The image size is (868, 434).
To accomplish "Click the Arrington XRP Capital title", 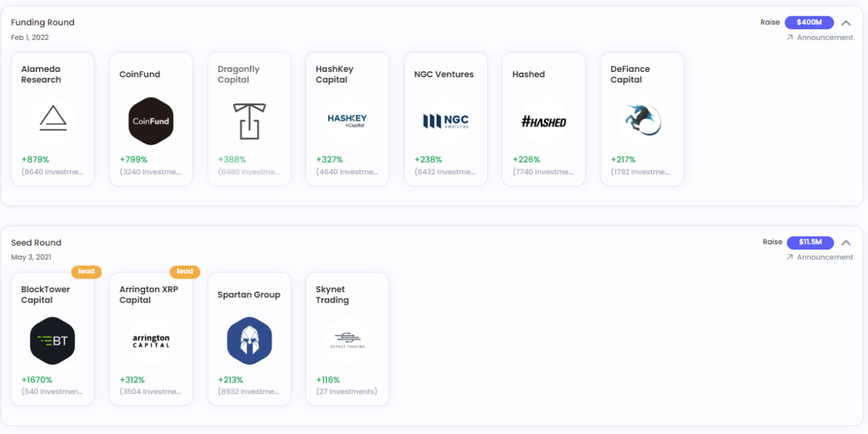I will [x=149, y=295].
